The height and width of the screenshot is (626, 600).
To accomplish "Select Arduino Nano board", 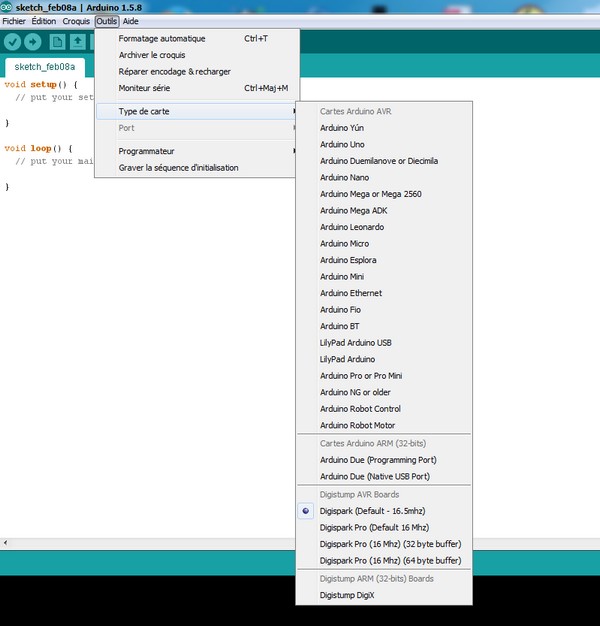I will click(384, 177).
